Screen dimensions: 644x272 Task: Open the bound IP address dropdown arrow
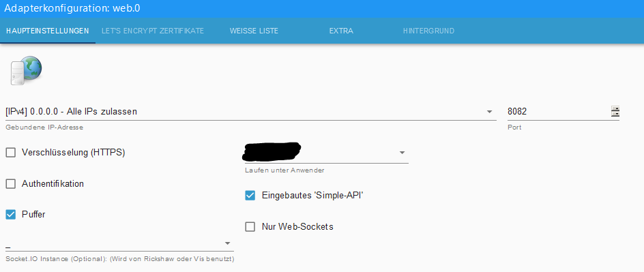pyautogui.click(x=489, y=112)
